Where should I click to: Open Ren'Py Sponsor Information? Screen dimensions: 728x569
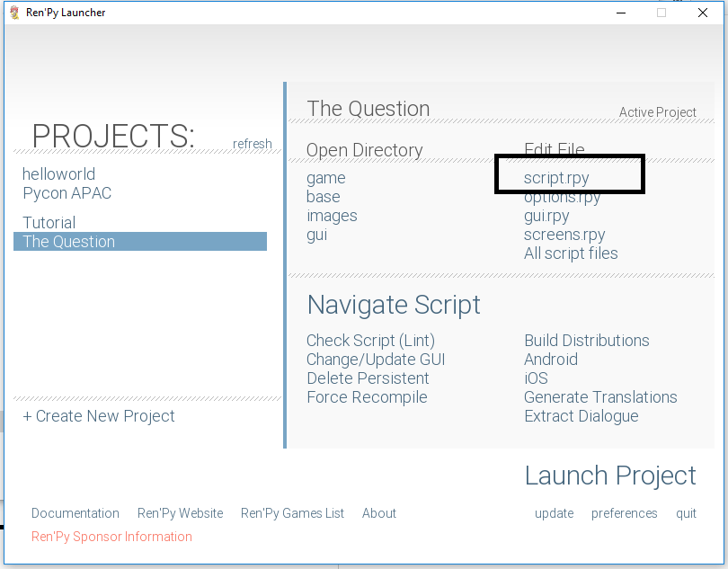[111, 537]
